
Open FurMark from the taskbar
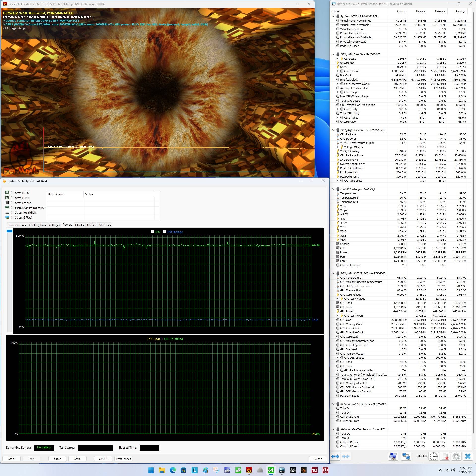(x=249, y=470)
